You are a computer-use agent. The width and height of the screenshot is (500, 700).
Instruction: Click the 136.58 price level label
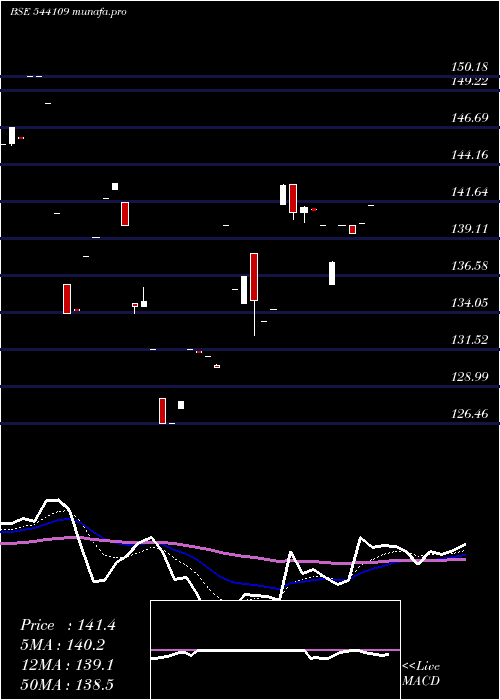click(469, 267)
